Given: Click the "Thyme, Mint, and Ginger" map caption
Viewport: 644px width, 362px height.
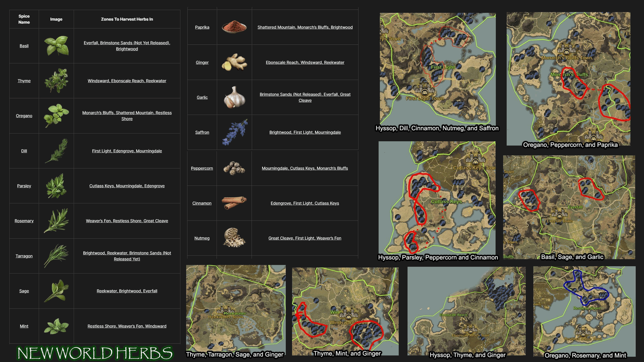Looking at the screenshot, I should coord(347,353).
